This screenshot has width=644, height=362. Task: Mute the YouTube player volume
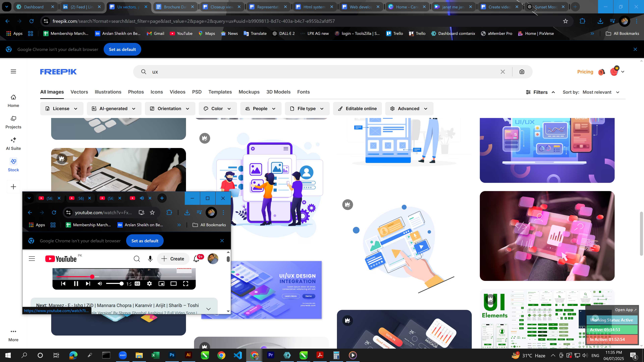100,284
